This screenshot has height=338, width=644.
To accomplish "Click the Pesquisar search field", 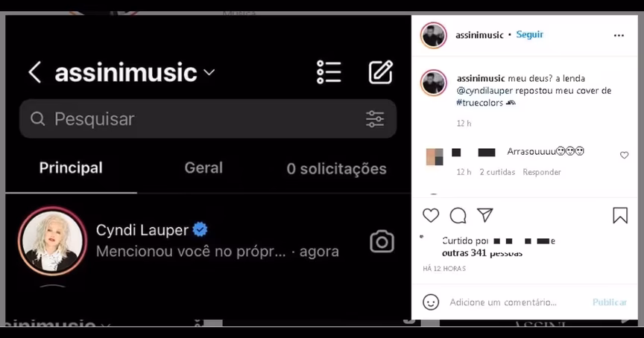I will coord(208,119).
